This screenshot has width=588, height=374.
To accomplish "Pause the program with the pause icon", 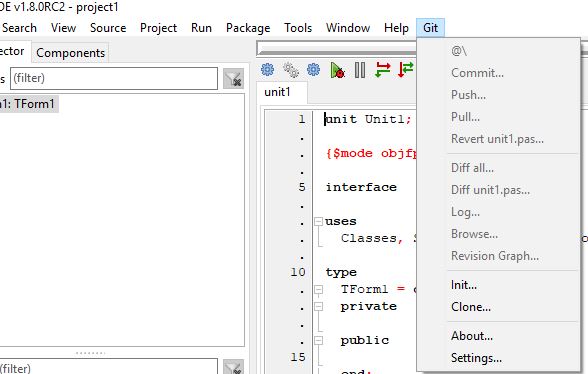I will pyautogui.click(x=360, y=70).
